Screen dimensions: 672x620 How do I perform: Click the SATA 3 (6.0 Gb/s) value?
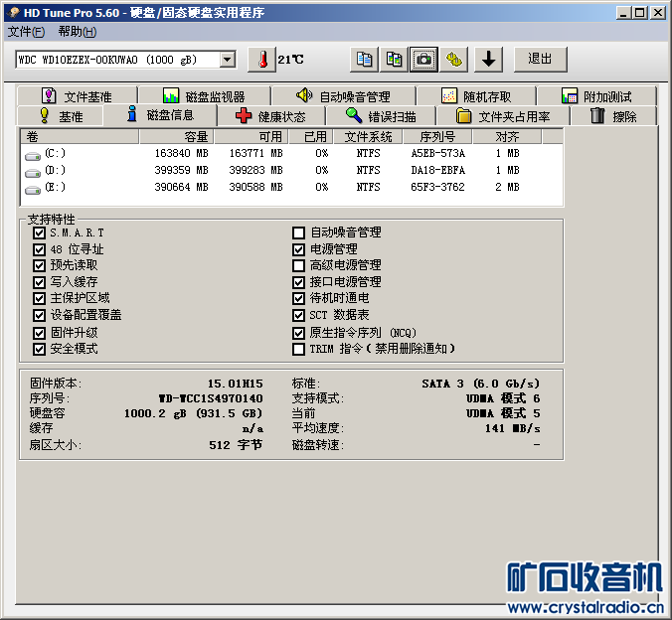coord(480,384)
